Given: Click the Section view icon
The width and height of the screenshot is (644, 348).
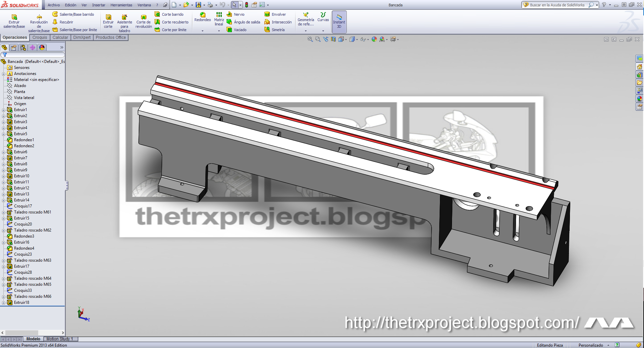Looking at the screenshot, I should (x=333, y=39).
